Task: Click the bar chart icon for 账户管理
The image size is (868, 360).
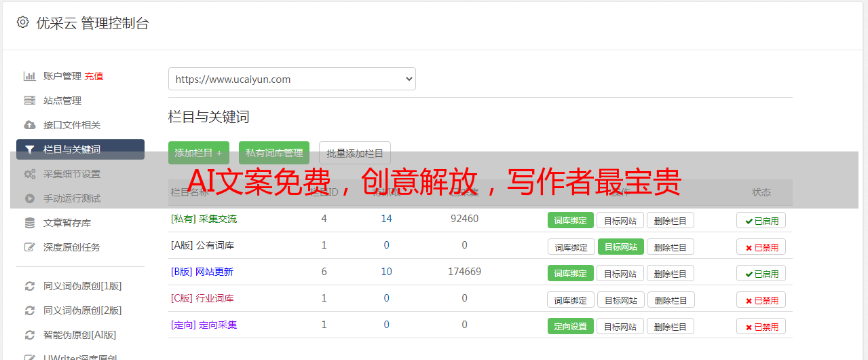Action: coord(30,76)
